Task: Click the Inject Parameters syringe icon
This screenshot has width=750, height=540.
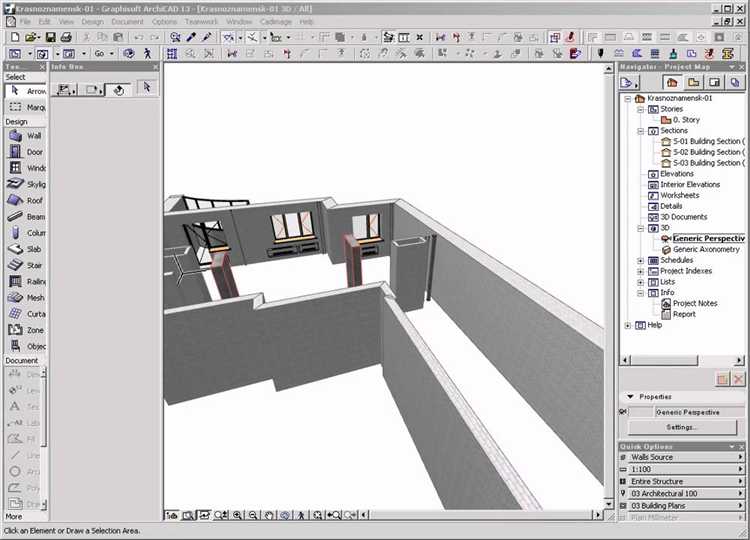Action: [x=207, y=37]
